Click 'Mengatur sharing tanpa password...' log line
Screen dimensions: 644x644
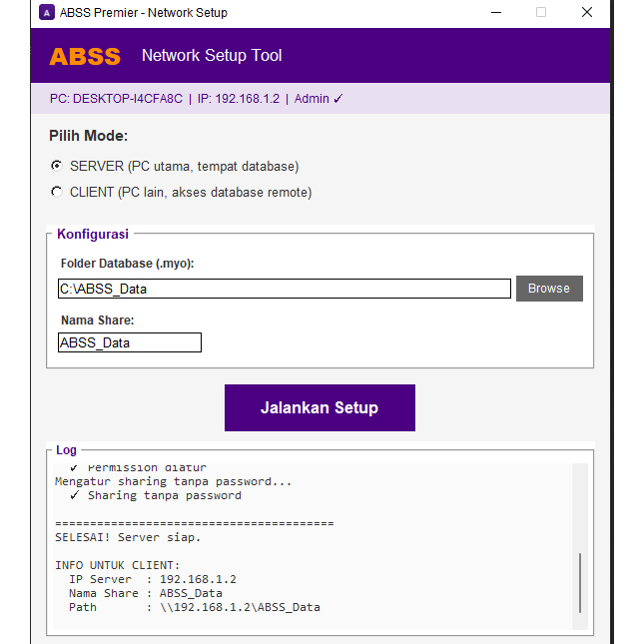pyautogui.click(x=173, y=481)
